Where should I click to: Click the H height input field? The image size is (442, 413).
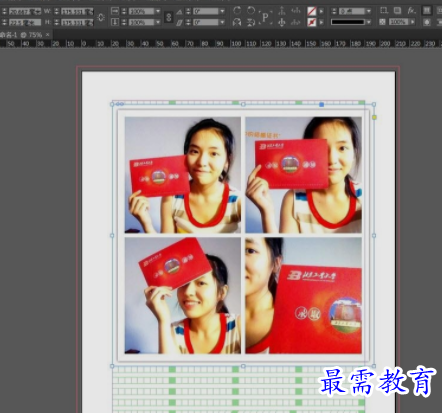[x=77, y=23]
